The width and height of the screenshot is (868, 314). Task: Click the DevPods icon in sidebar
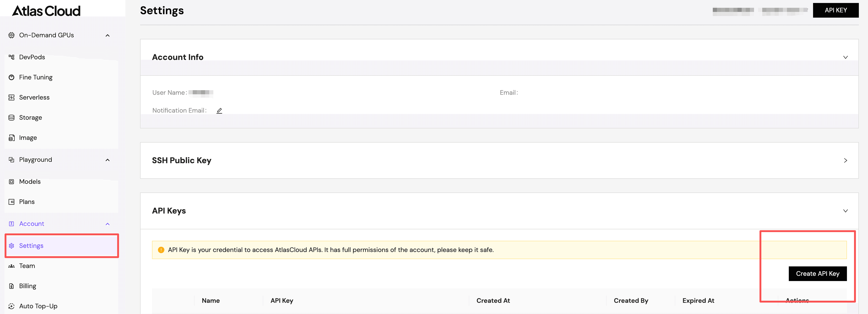pos(11,57)
